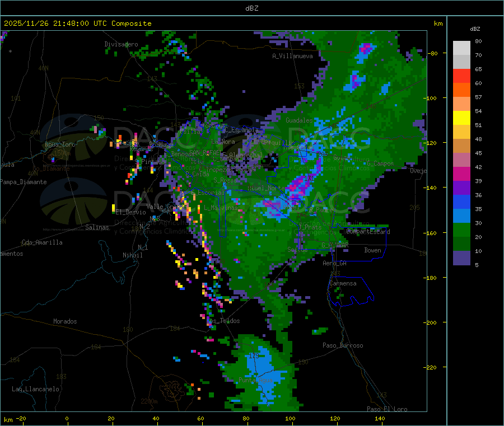
Task: Click the S_Rosas label
Action: tap(225, 180)
